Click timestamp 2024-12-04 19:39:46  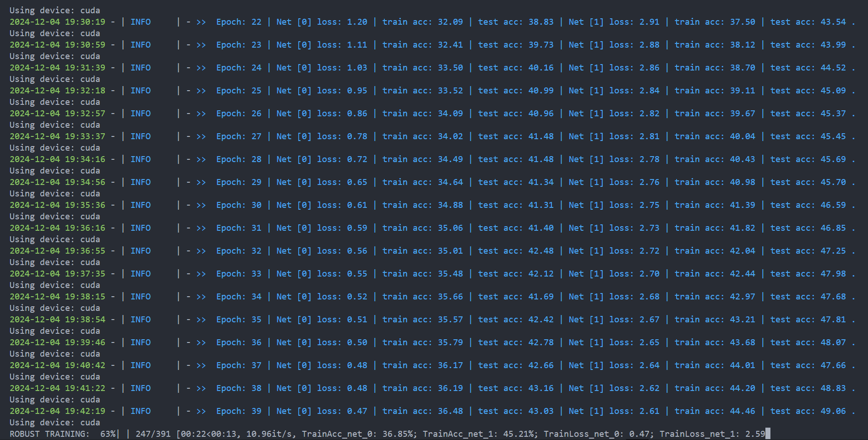(57, 342)
